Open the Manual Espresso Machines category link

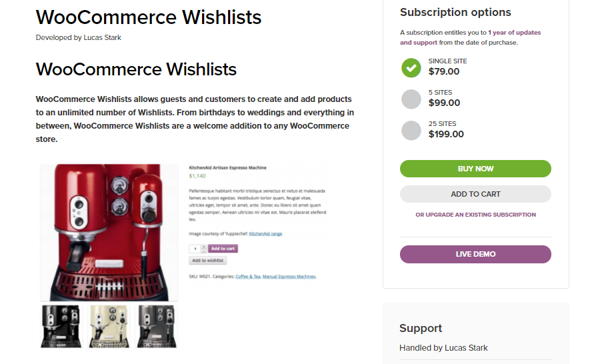289,276
